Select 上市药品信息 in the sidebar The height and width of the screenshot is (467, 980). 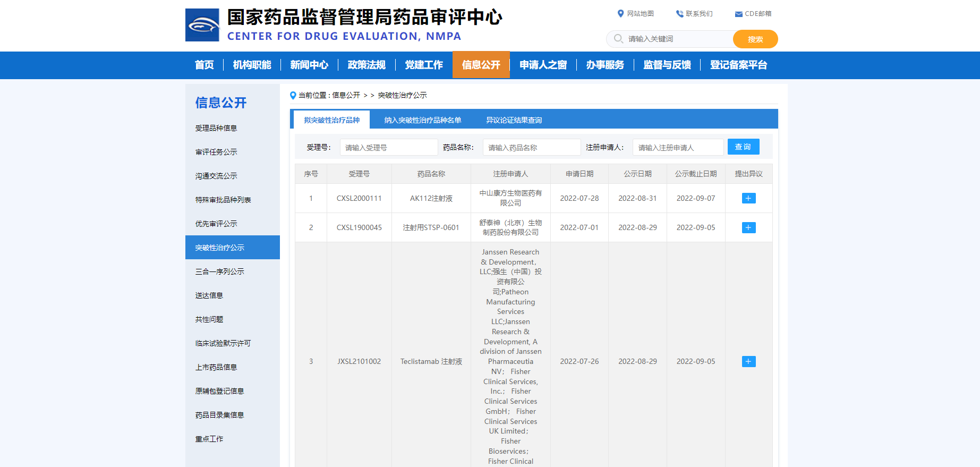pyautogui.click(x=233, y=367)
